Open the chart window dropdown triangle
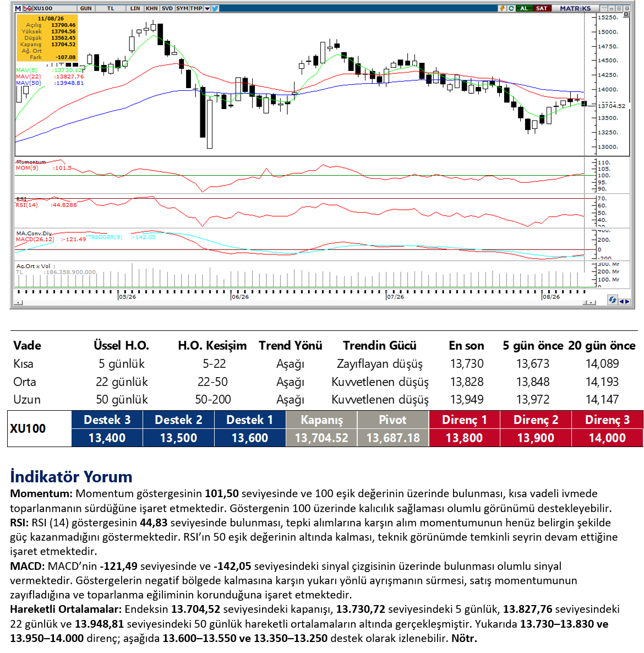Screen dimensions: 644x653 click(604, 8)
